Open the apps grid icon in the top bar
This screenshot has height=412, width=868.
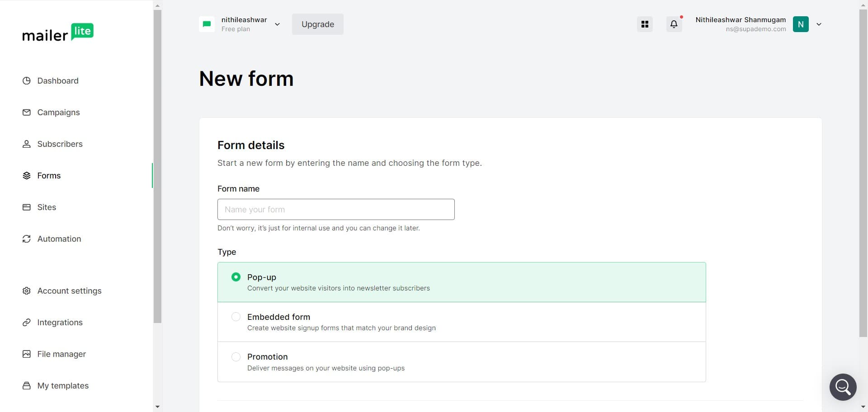(645, 24)
